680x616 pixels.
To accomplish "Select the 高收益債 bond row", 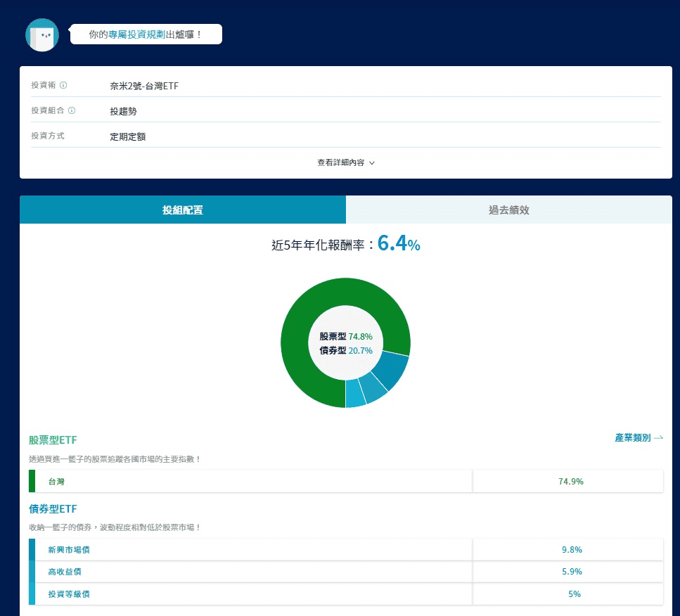I will (346, 572).
